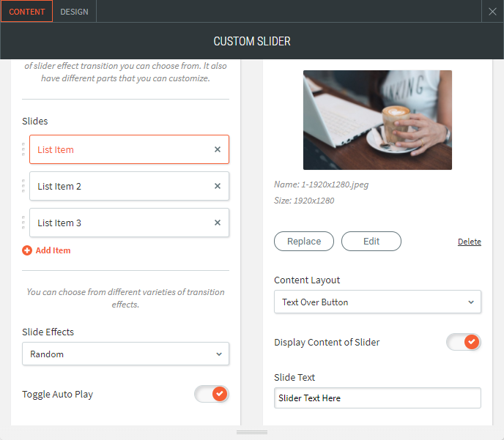
Task: Remove List Item with its X icon
Action: pyautogui.click(x=218, y=149)
